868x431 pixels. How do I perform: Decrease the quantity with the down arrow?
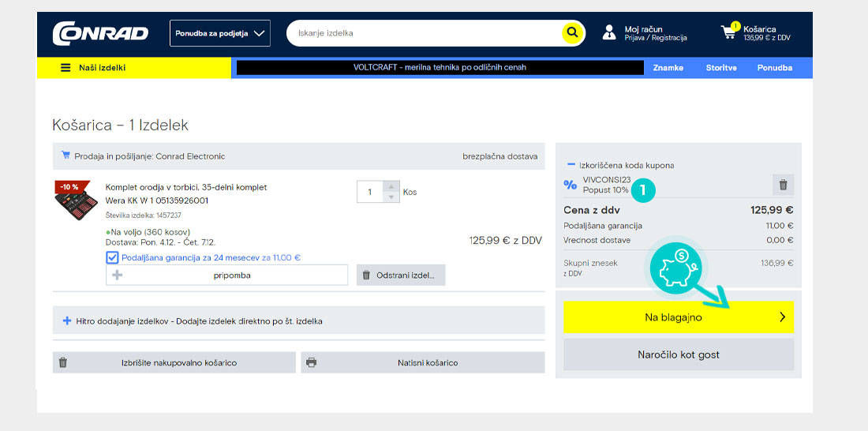[391, 197]
